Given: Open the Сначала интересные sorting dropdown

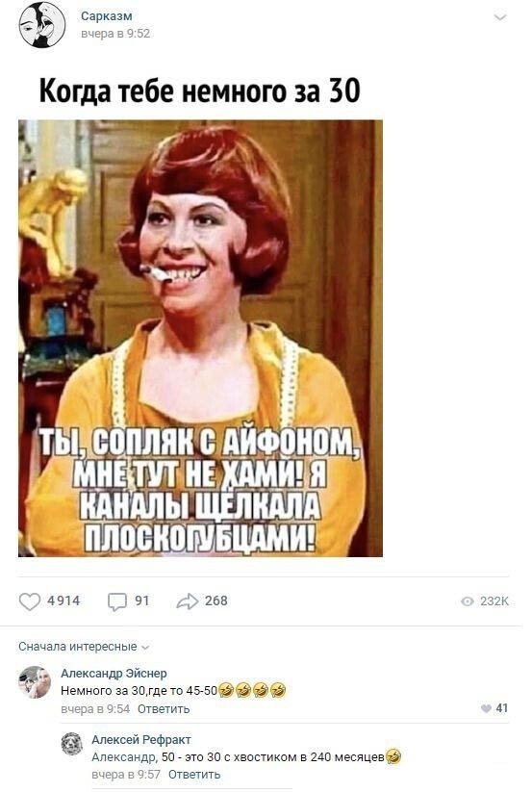Looking at the screenshot, I should click(84, 647).
